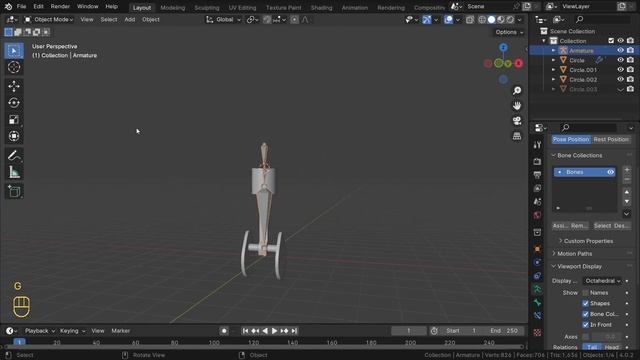640x360 pixels.
Task: Toggle X-ray display in viewport header
Action: point(470,20)
